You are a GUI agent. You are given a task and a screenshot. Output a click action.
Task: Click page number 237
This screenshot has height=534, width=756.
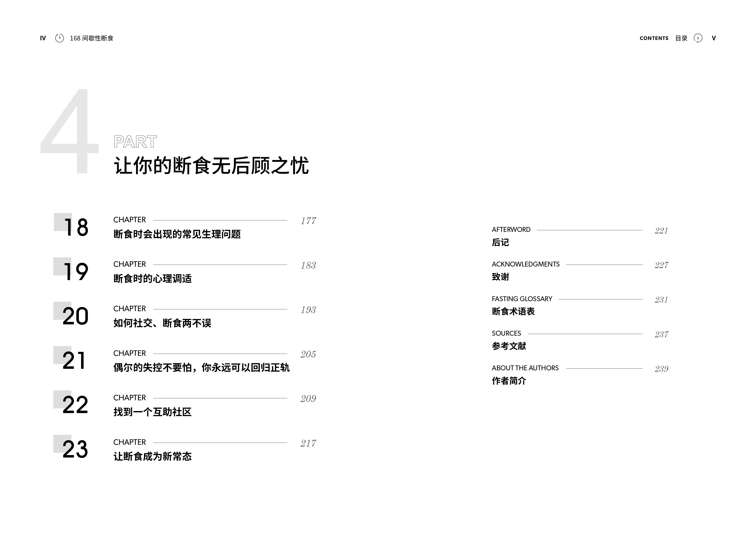[661, 334]
